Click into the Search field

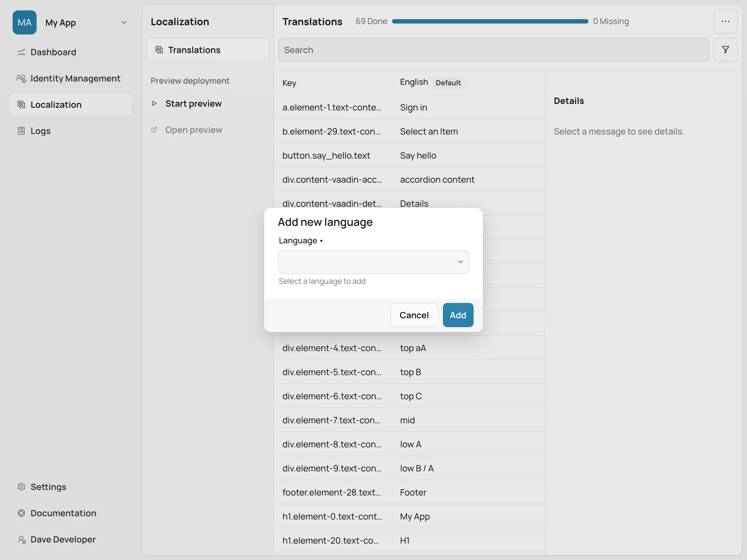click(x=493, y=50)
